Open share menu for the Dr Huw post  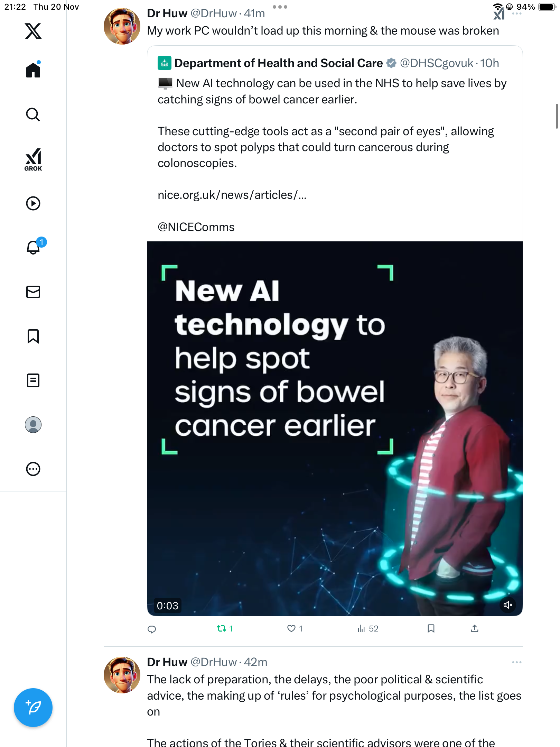click(475, 628)
